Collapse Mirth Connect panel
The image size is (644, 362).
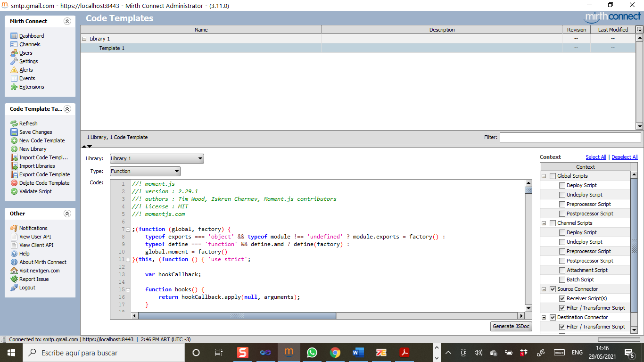tap(67, 21)
